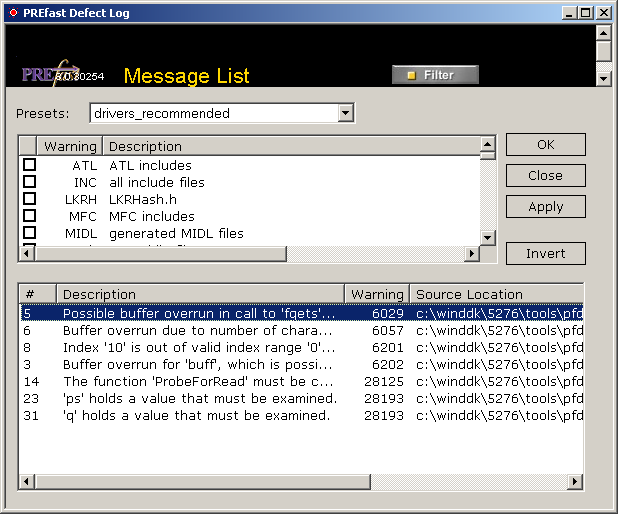618x514 pixels.
Task: Click warning number 6201 cell
Action: (x=388, y=347)
